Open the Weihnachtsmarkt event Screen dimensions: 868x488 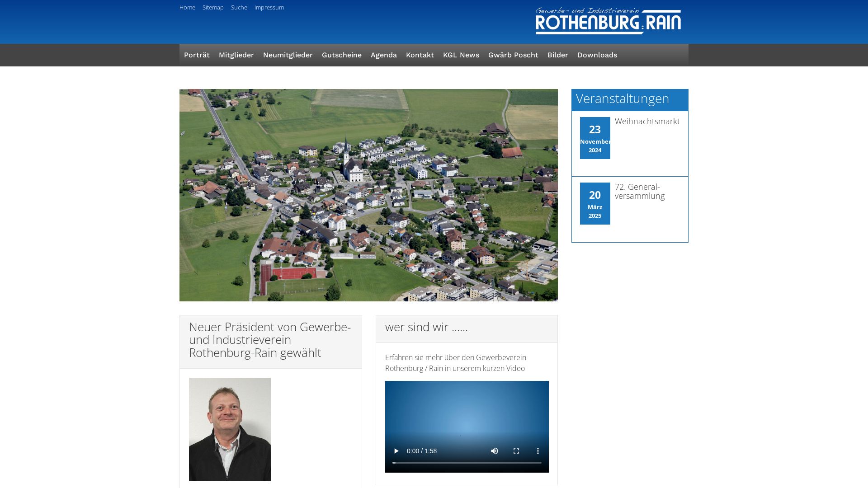[x=647, y=122]
